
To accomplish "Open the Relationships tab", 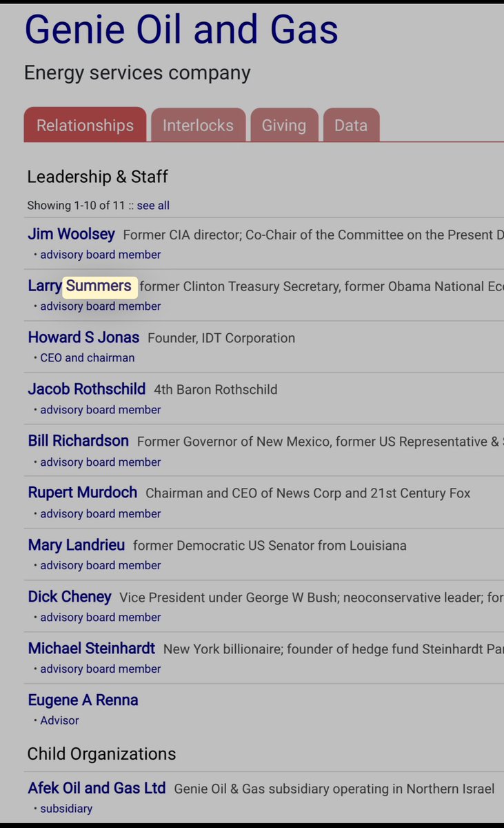I will (x=85, y=126).
